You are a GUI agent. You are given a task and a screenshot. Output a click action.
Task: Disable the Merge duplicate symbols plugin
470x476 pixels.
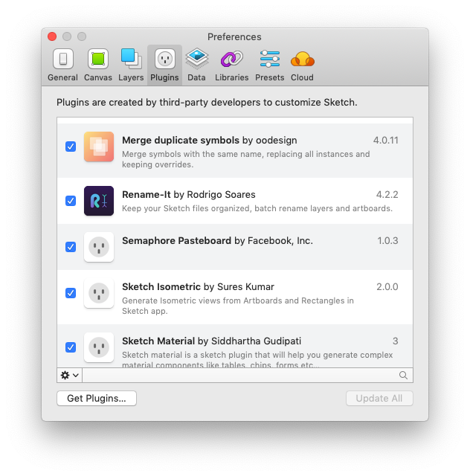71,147
